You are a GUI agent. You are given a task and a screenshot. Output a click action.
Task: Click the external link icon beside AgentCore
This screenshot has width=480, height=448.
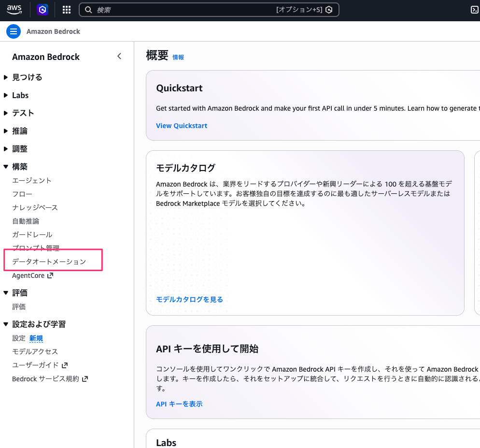pos(50,275)
